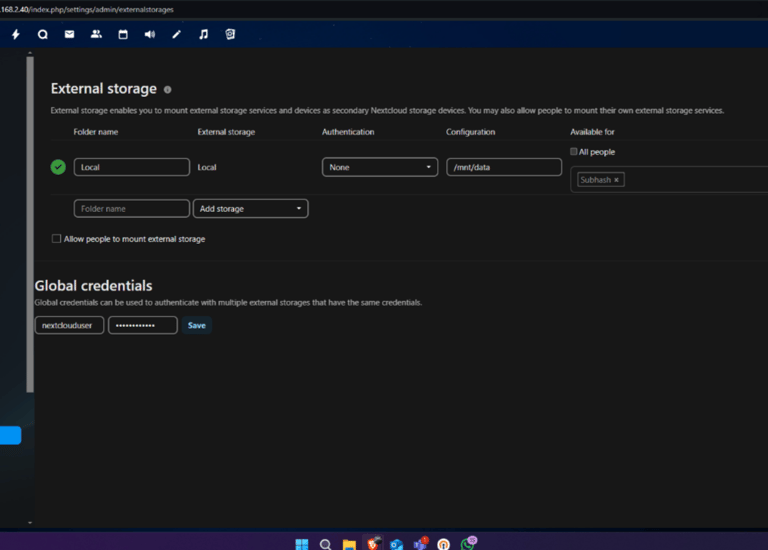Click the empty Folder name field
This screenshot has height=550, width=768.
pyautogui.click(x=132, y=209)
